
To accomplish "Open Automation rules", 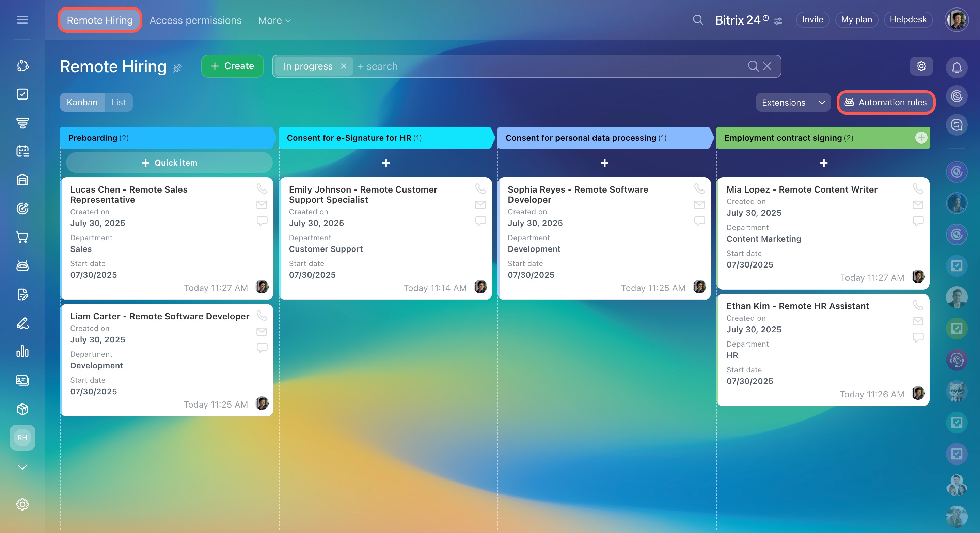I will click(886, 103).
